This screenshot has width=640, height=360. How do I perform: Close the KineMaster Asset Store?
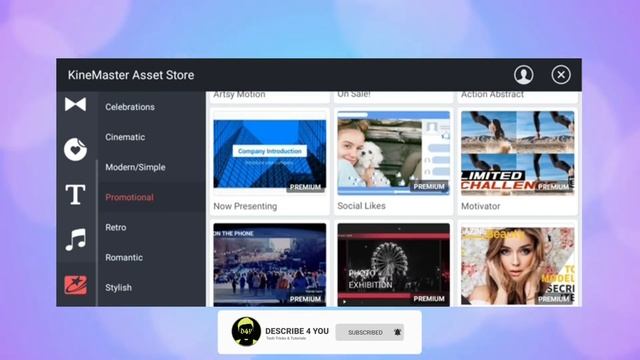coord(561,75)
